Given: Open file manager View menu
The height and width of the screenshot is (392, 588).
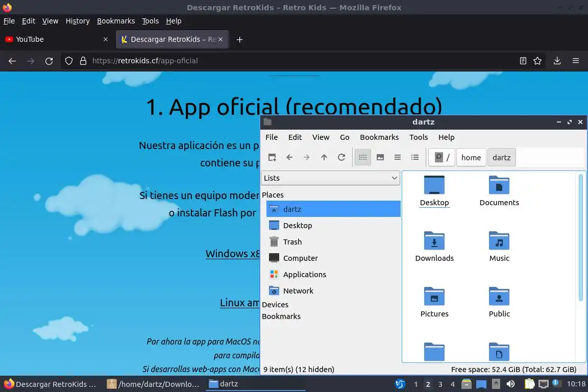Looking at the screenshot, I should [x=321, y=137].
